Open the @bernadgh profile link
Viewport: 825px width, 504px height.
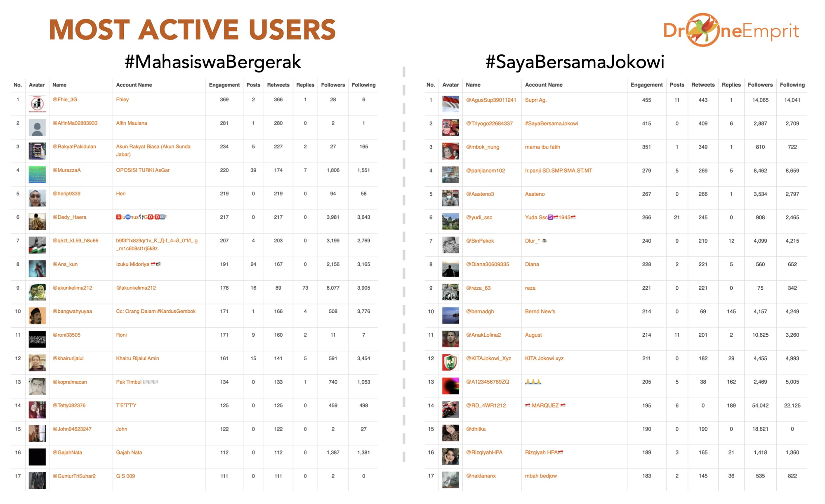(x=480, y=312)
